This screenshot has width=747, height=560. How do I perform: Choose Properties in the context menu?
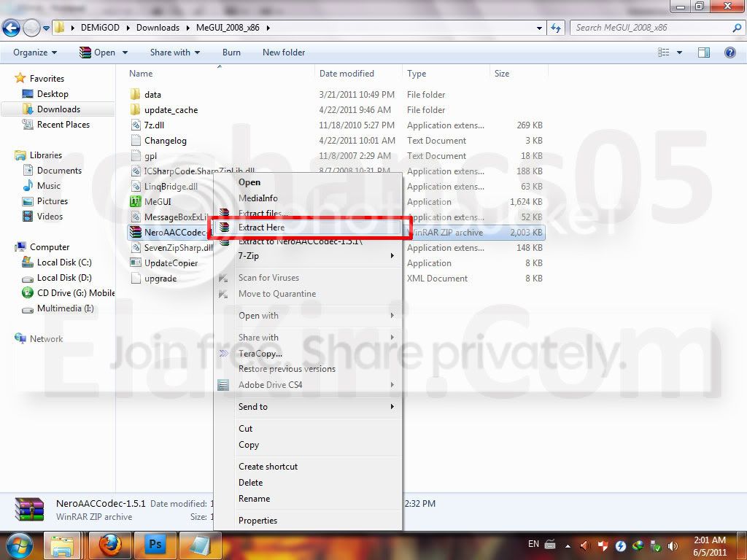pyautogui.click(x=308, y=521)
